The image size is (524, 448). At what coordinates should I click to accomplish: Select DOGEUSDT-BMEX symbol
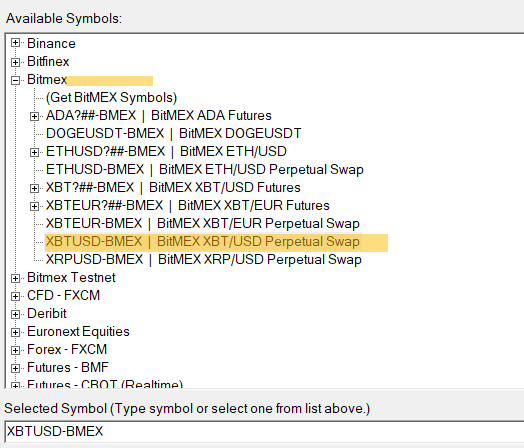click(x=173, y=134)
